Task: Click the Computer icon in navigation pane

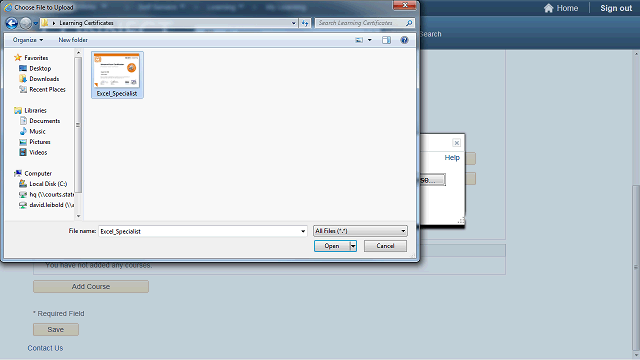Action: click(x=18, y=173)
